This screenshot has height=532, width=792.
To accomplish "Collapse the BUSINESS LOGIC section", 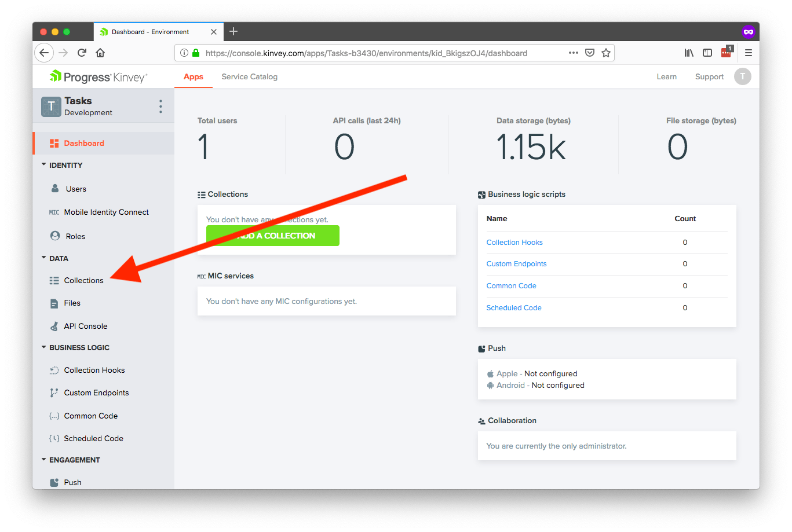I will pyautogui.click(x=44, y=347).
